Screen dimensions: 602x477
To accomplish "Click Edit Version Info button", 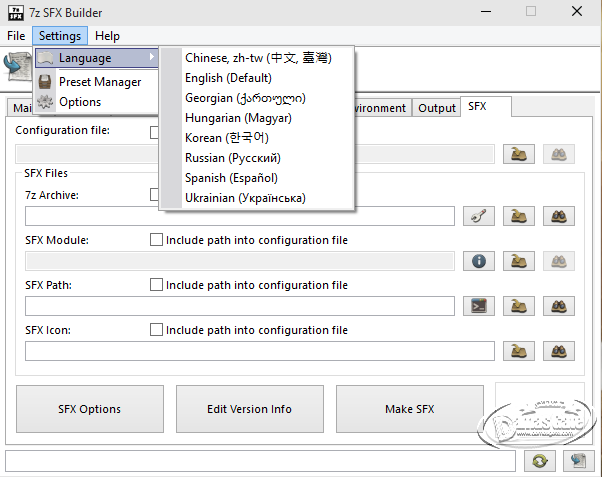I will [250, 409].
